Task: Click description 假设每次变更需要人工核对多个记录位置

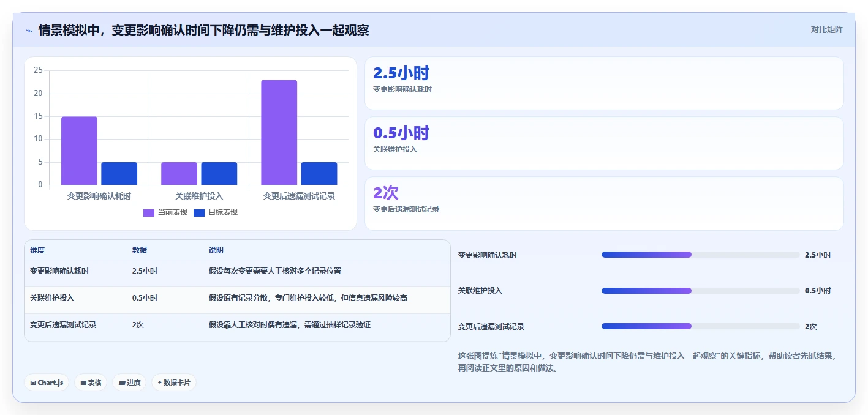Action: click(x=275, y=271)
